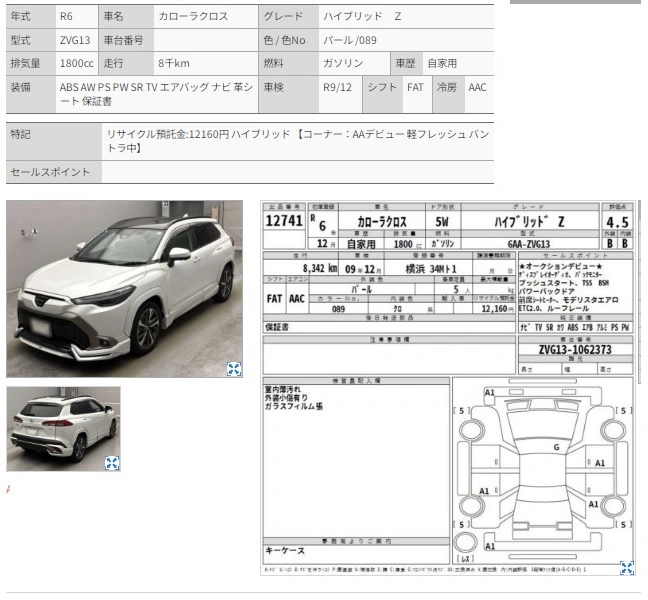Click lot number 12741 on auction sheet
Screen dimensions: 648x600
pos(284,221)
